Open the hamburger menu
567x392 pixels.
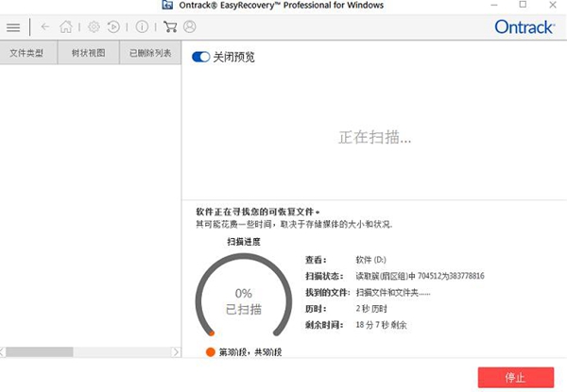coord(13,27)
